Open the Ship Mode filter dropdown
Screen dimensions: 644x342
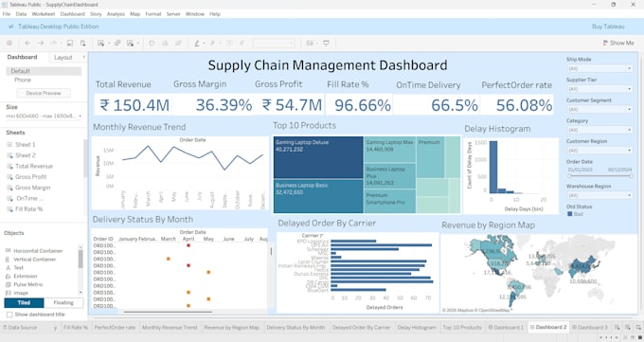tap(599, 68)
